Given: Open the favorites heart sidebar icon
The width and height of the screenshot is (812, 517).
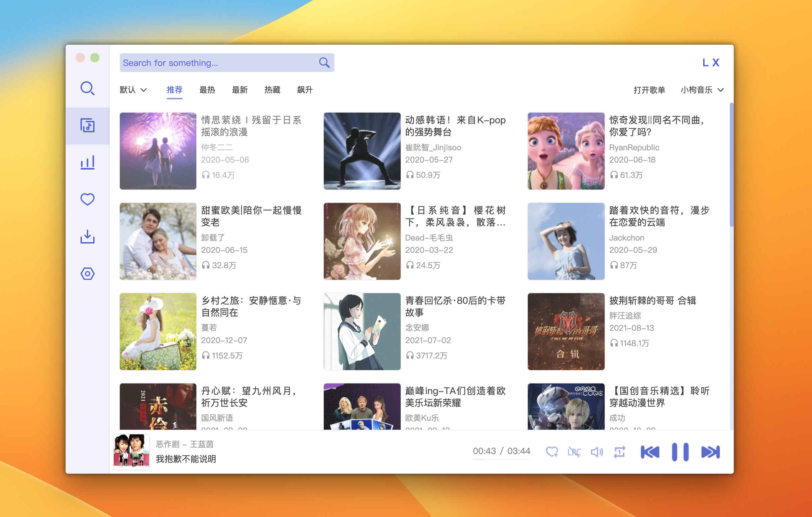Looking at the screenshot, I should 87,199.
